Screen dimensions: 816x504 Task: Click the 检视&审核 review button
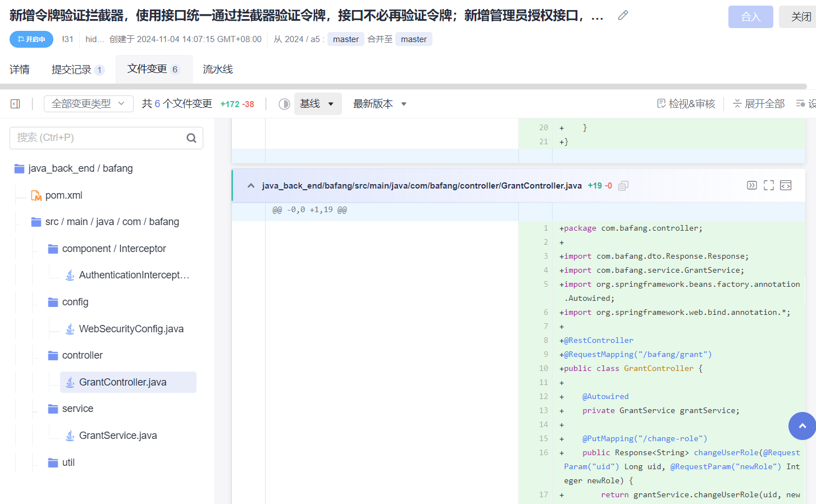point(686,104)
